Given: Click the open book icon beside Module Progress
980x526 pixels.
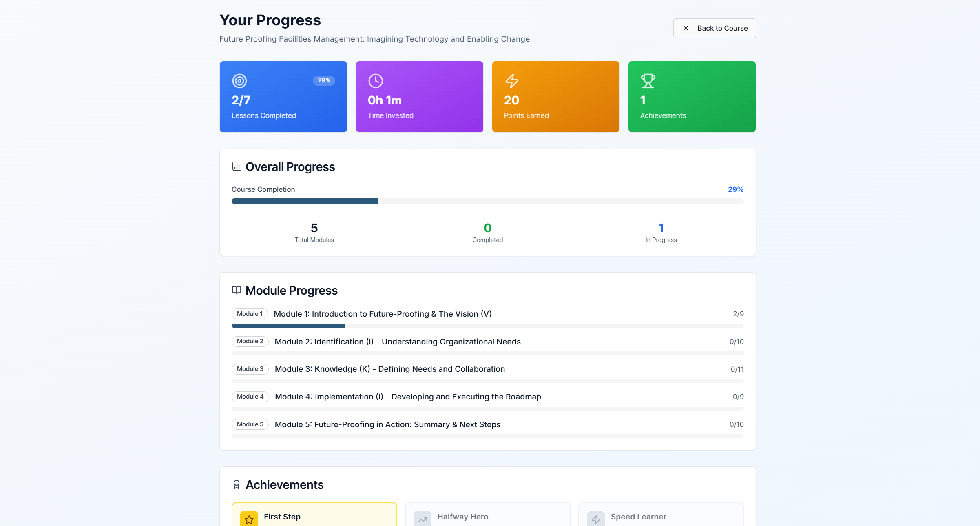Looking at the screenshot, I should click(237, 290).
